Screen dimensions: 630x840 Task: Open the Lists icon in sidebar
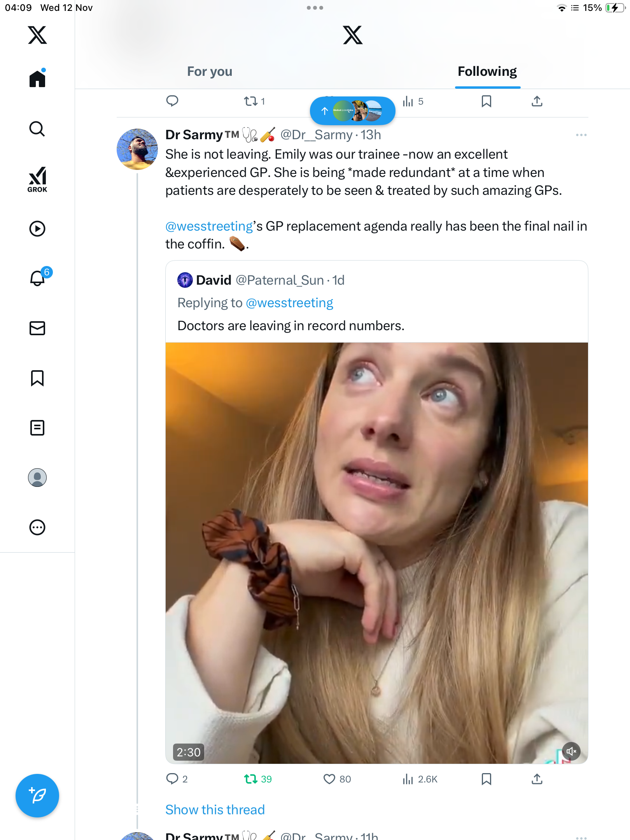click(37, 428)
